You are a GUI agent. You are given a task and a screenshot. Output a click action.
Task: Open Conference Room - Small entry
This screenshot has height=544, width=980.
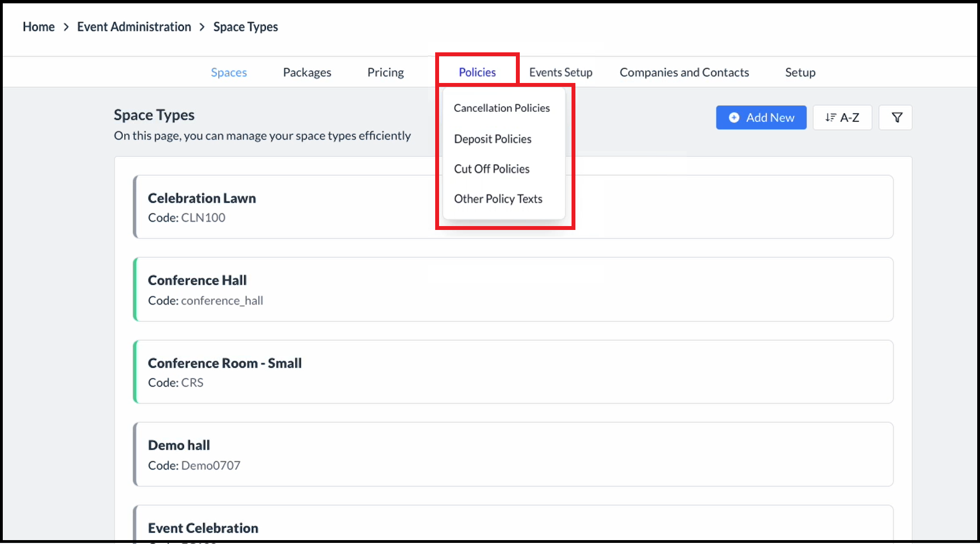(x=513, y=372)
